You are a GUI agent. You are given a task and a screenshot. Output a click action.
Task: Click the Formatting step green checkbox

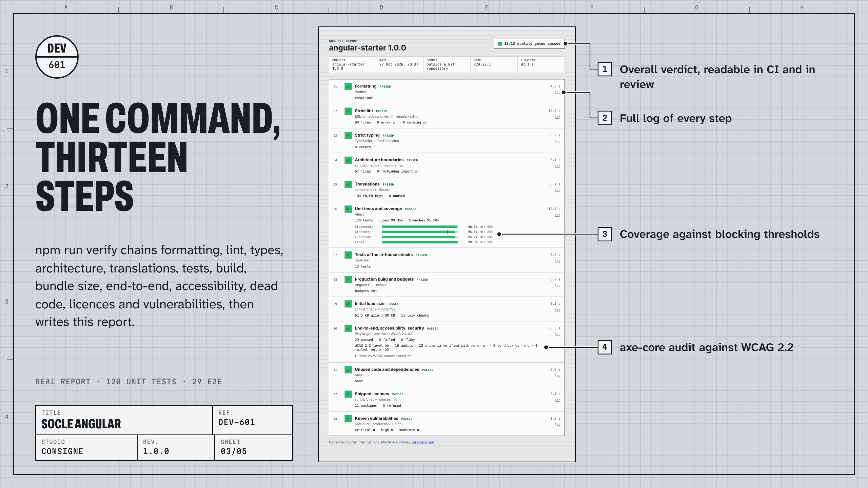pos(348,87)
